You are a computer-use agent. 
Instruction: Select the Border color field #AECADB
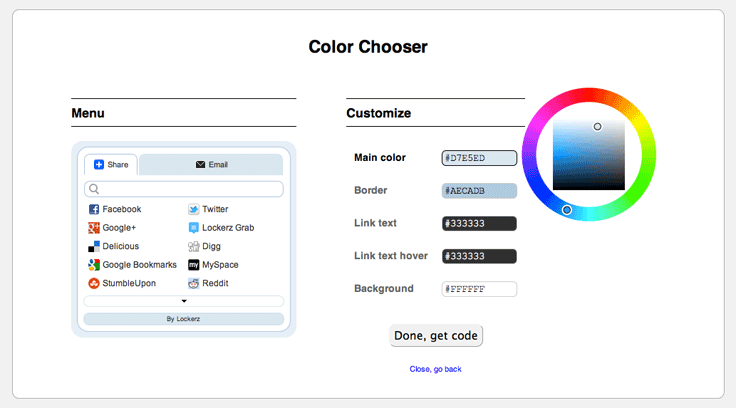click(479, 191)
